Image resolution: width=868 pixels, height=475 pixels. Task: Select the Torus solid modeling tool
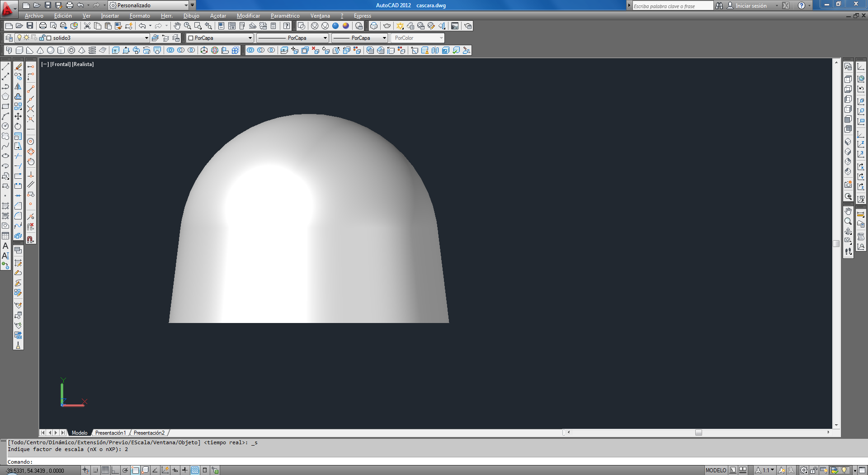(71, 50)
